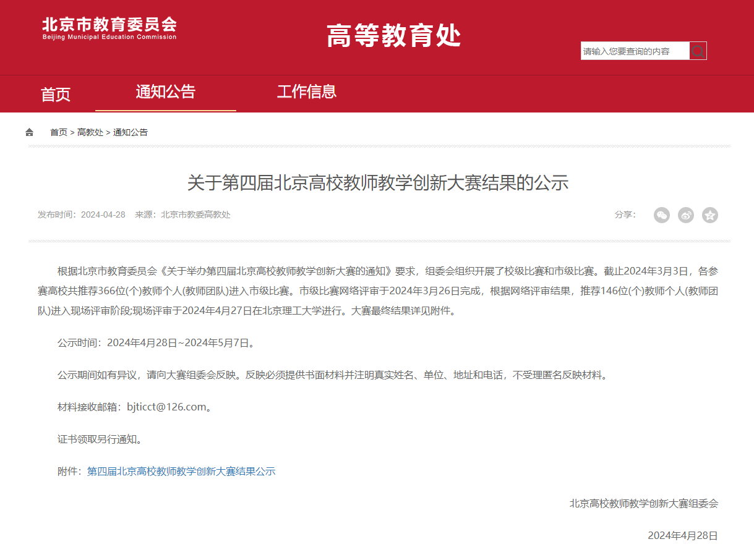Click signature 北京高校教师教学创新大赛组委会

(x=644, y=504)
